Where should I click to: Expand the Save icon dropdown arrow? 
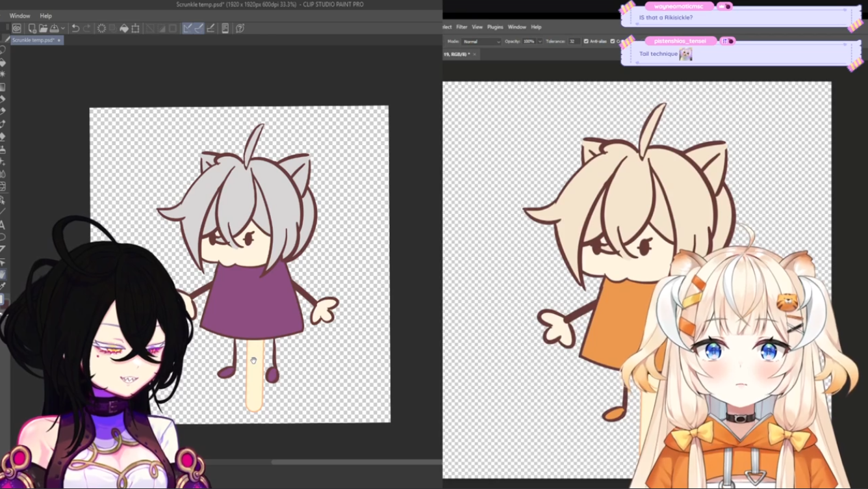pos(62,29)
